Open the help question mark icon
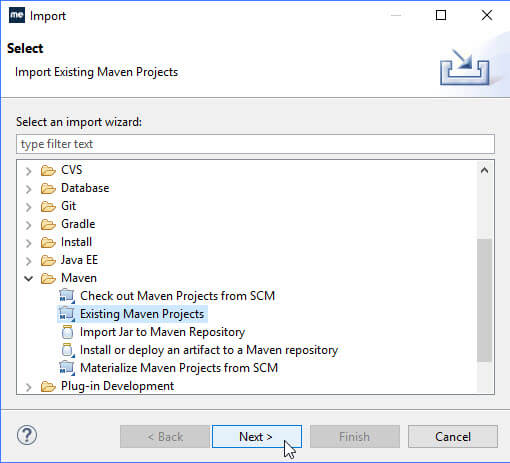This screenshot has width=510, height=463. click(27, 435)
